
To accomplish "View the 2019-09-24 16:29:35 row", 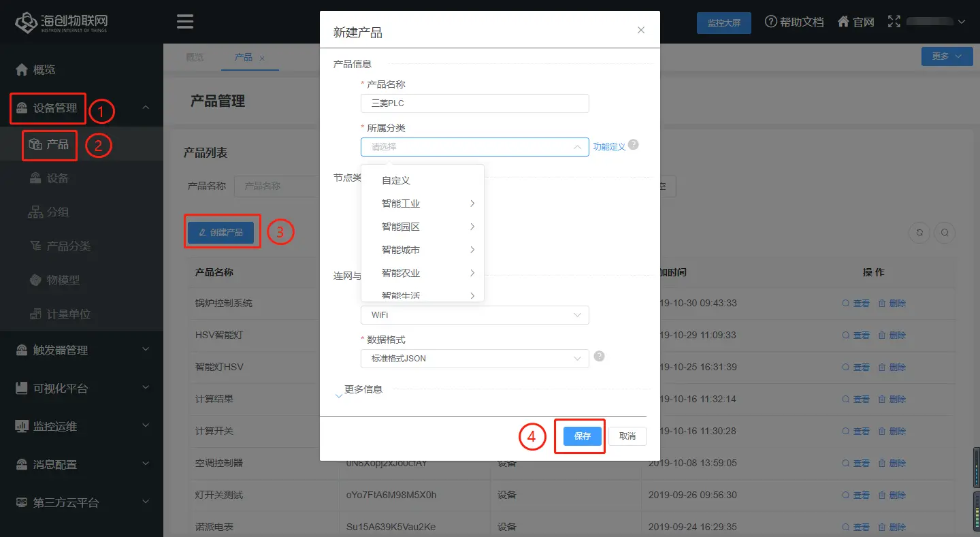I will click(x=856, y=527).
